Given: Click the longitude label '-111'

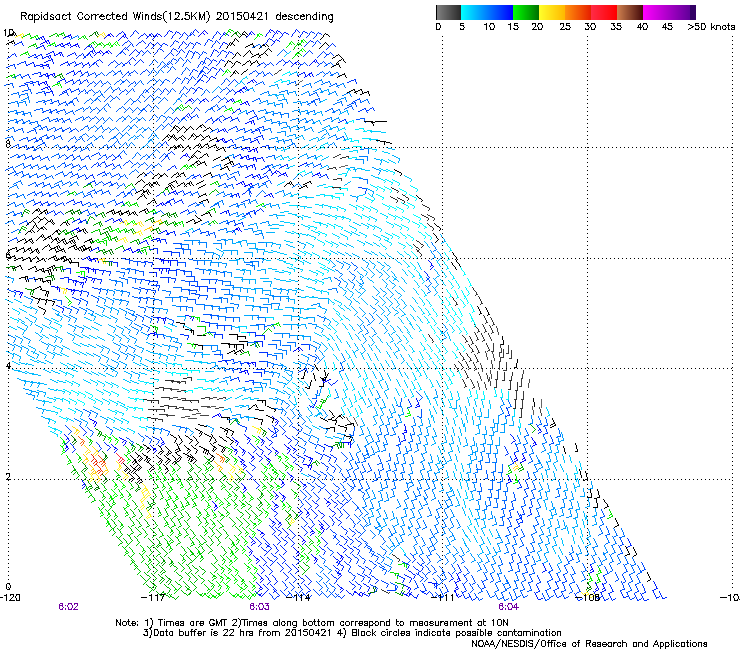Looking at the screenshot, I should coord(443,598).
